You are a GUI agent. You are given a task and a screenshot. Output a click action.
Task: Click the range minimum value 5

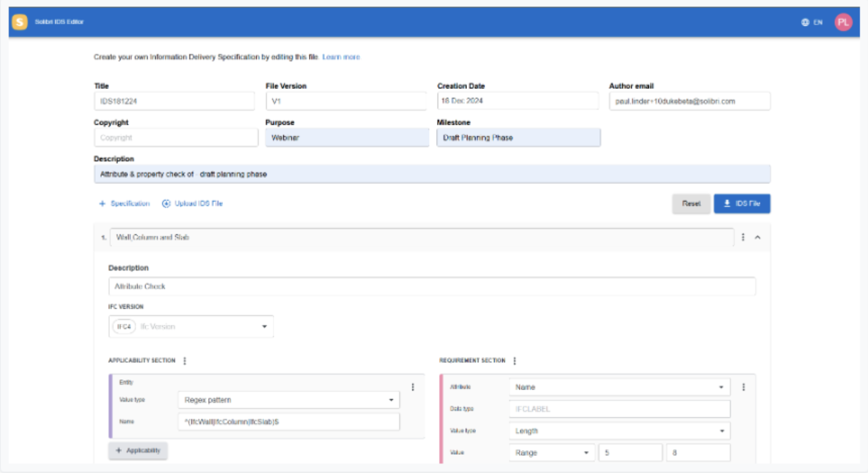tap(630, 453)
